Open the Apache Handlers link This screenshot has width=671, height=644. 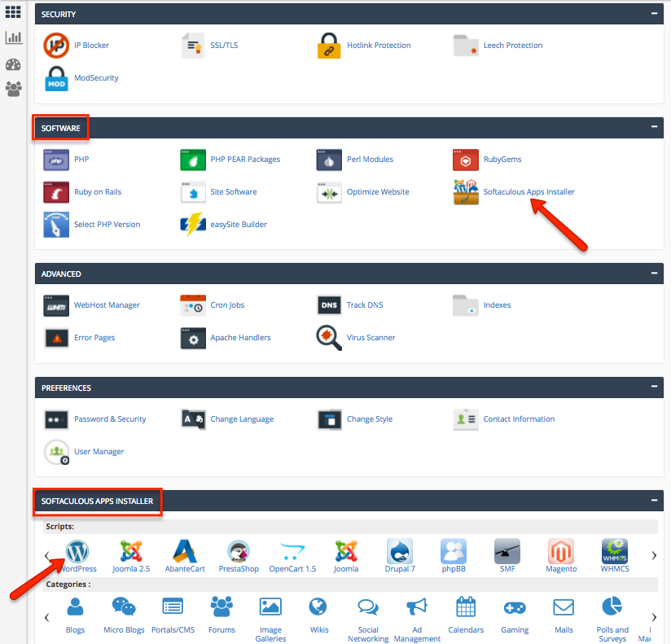click(240, 338)
